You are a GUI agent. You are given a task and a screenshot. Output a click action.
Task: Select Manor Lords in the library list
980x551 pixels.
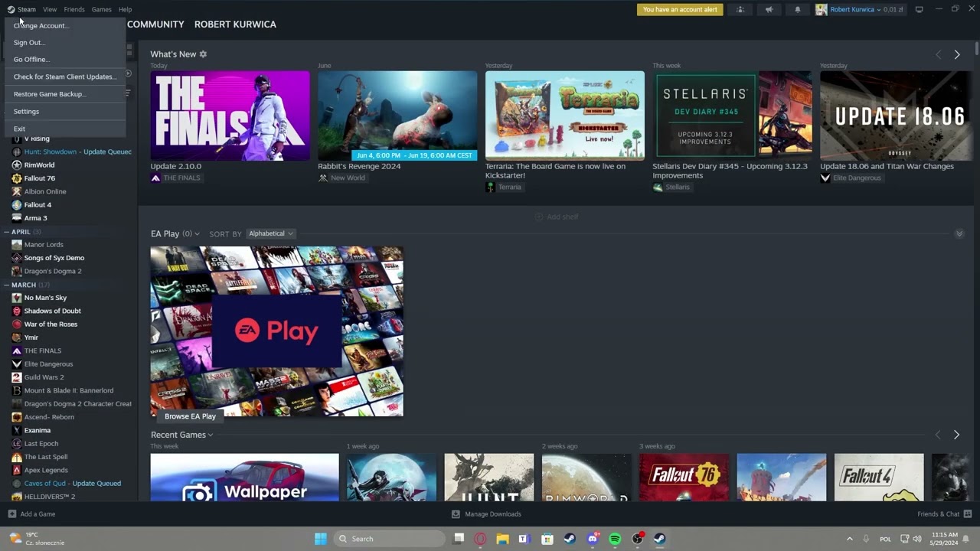[44, 245]
